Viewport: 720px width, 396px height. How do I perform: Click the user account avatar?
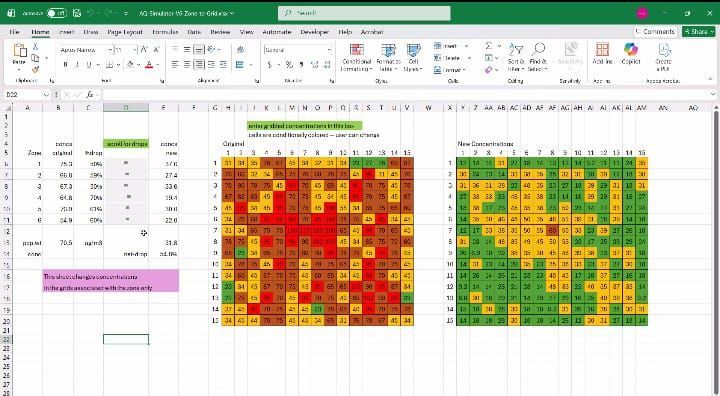(x=642, y=13)
